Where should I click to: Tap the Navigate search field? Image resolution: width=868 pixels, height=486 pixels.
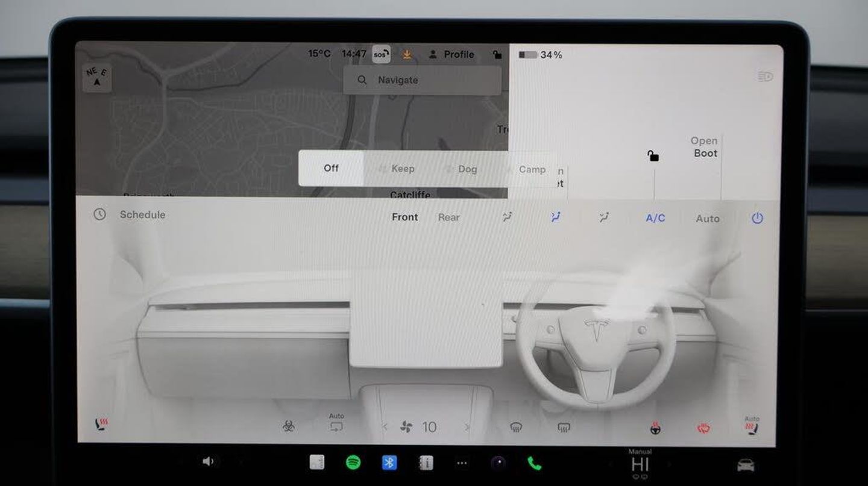(x=422, y=80)
